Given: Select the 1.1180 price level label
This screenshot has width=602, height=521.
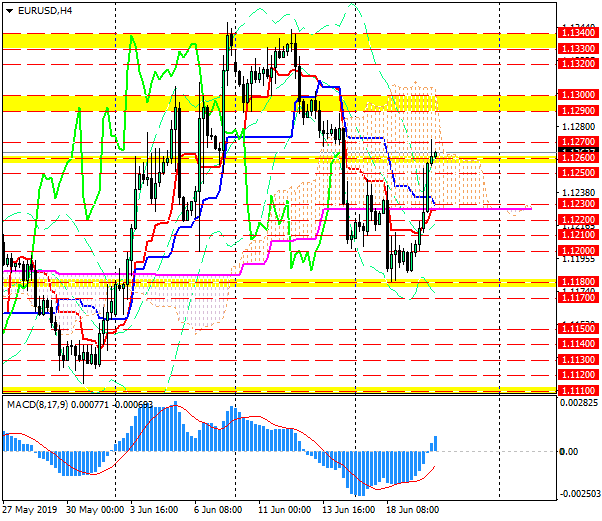Looking at the screenshot, I should (x=578, y=282).
